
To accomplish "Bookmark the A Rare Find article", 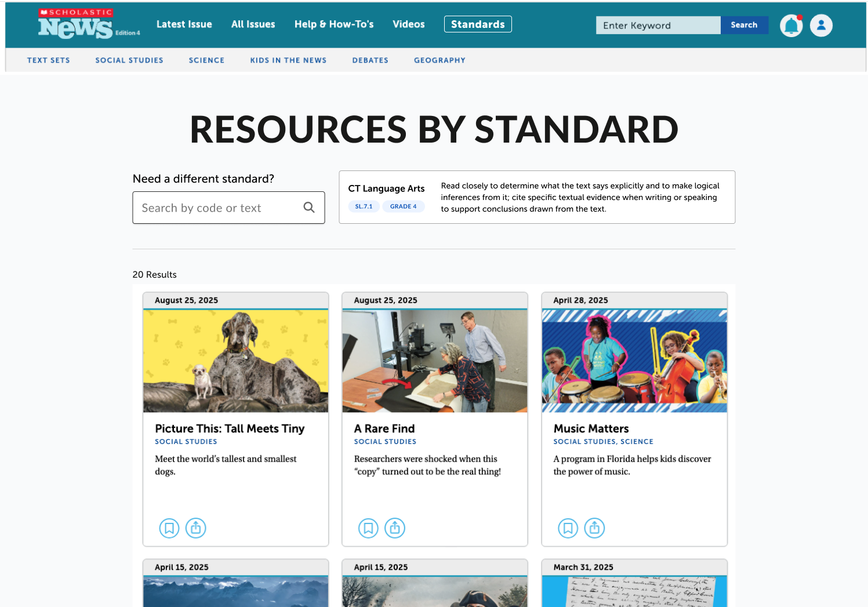I will point(368,528).
